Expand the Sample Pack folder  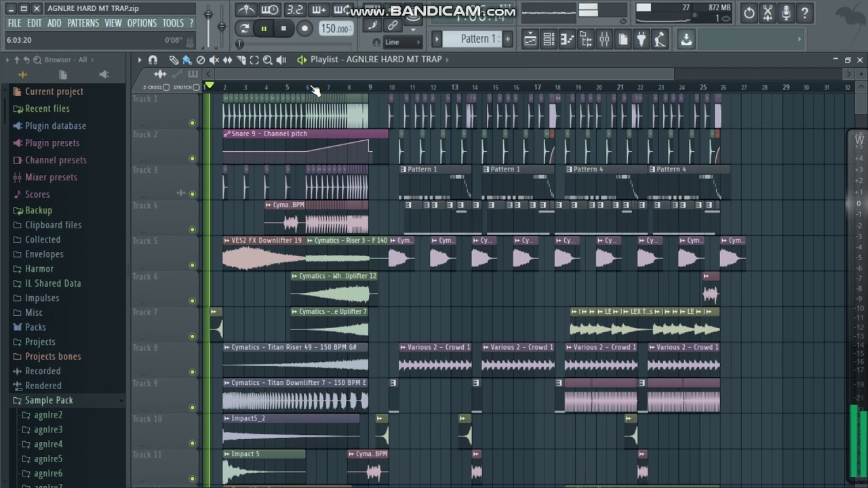(49, 400)
